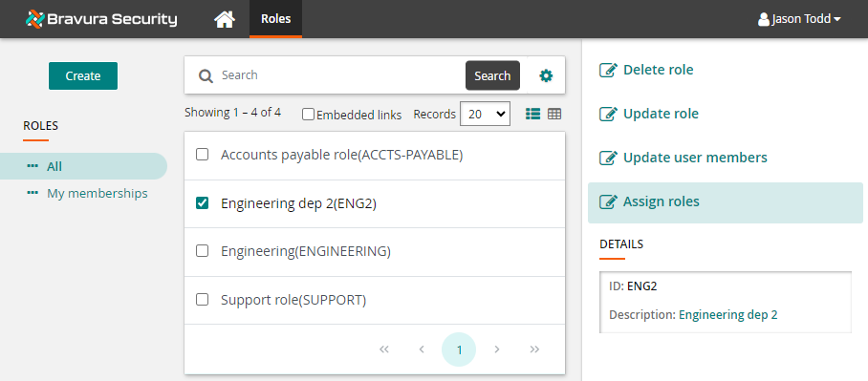Viewport: 868px width, 381px height.
Task: Click the Bravura Security logo
Action: 101,19
